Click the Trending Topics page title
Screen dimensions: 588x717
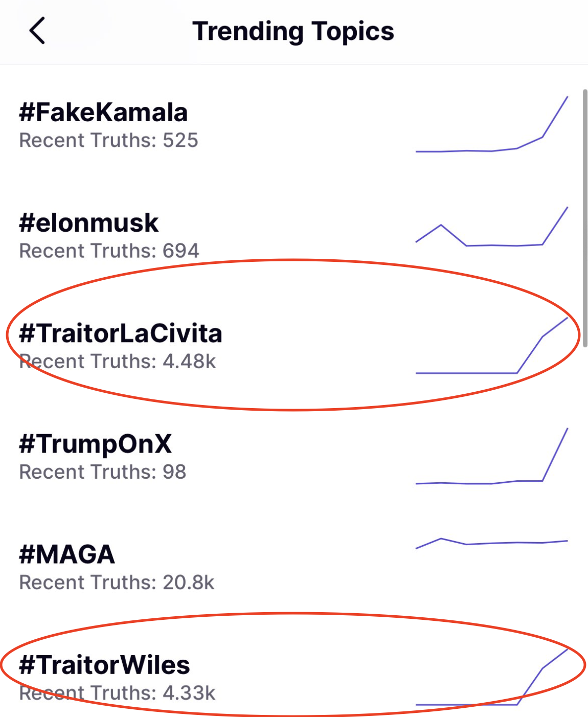click(x=293, y=31)
